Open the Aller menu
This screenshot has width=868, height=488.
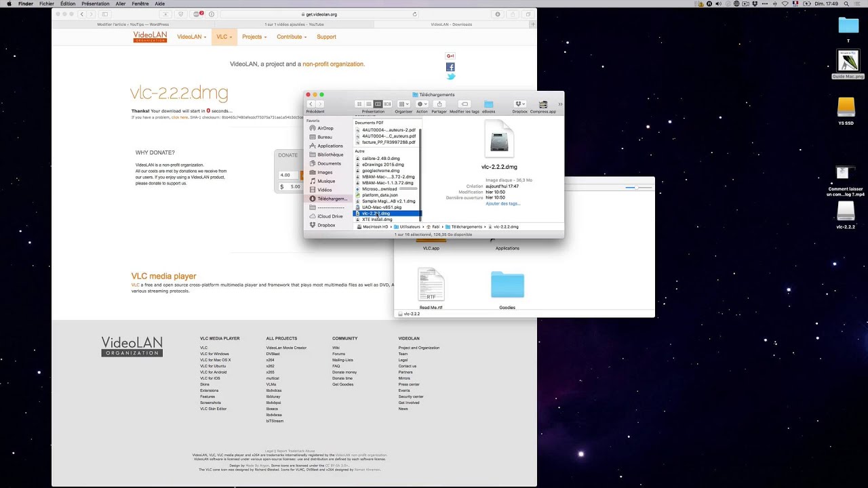pos(121,3)
